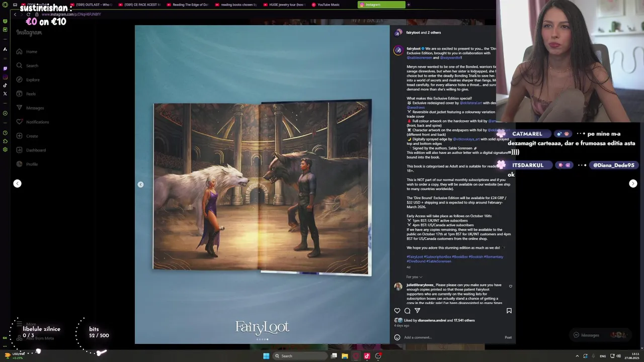The image size is (644, 362).
Task: Click the book artwork image in post
Action: tap(262, 187)
